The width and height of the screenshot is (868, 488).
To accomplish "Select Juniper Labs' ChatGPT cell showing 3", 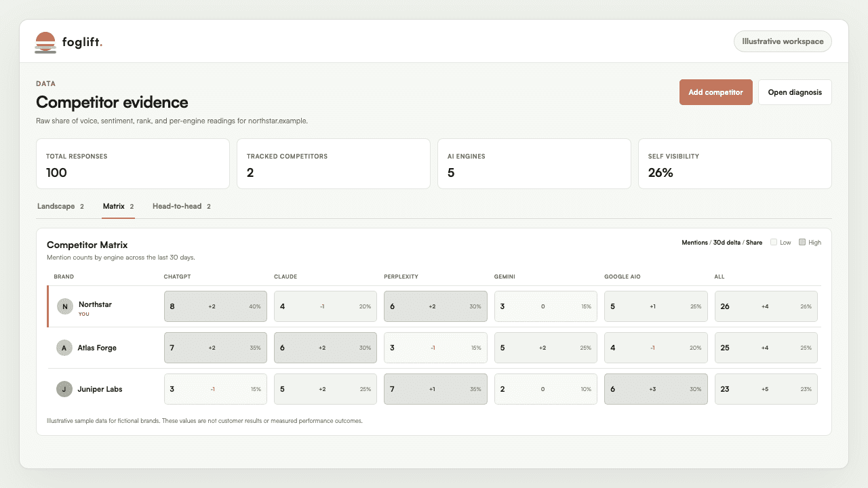I will click(216, 389).
